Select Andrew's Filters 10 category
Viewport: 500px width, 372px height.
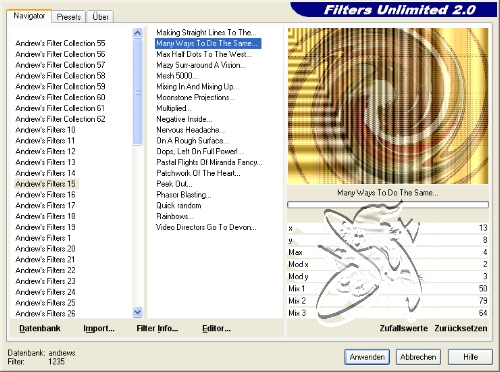[45, 130]
